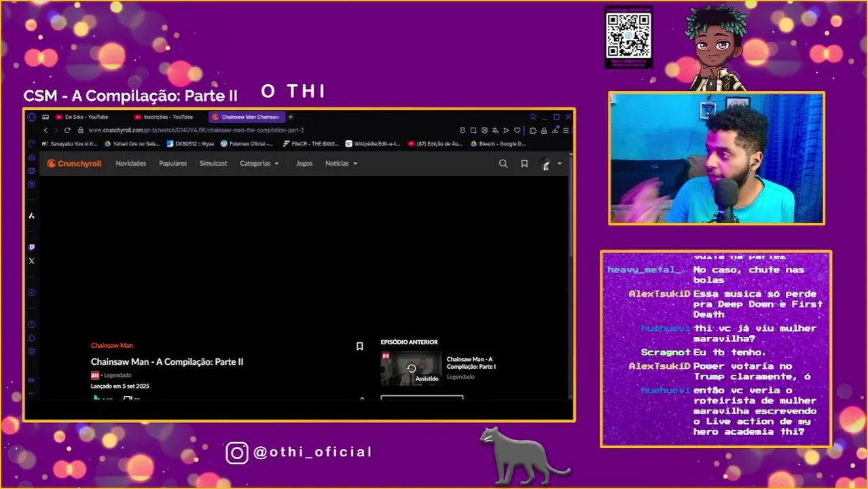Expand the Categorias dropdown
868x489 pixels.
pos(259,164)
